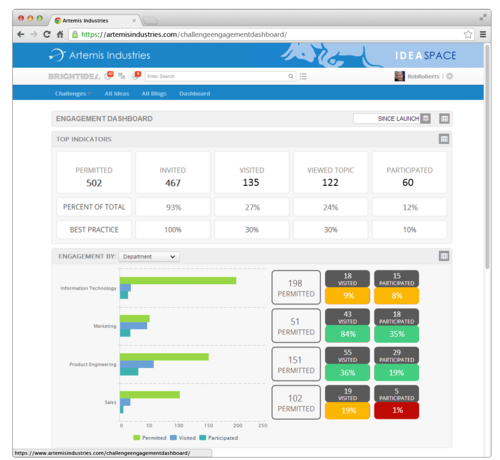Click 198 Permitted box

(296, 287)
